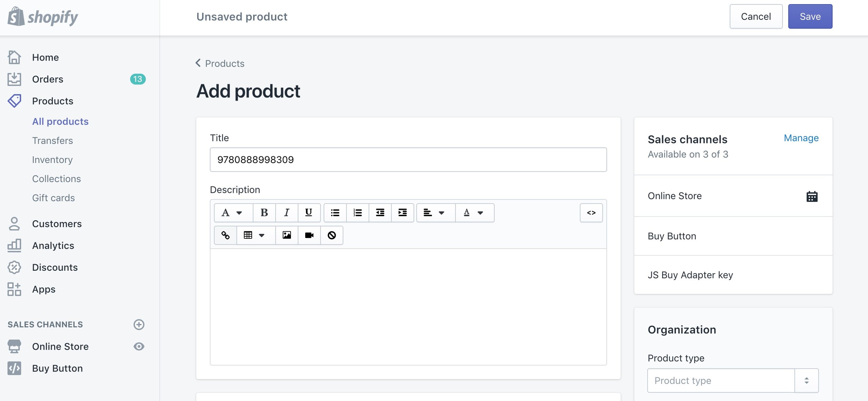Toggle bold formatting in description editor
868x401 pixels.
[264, 213]
